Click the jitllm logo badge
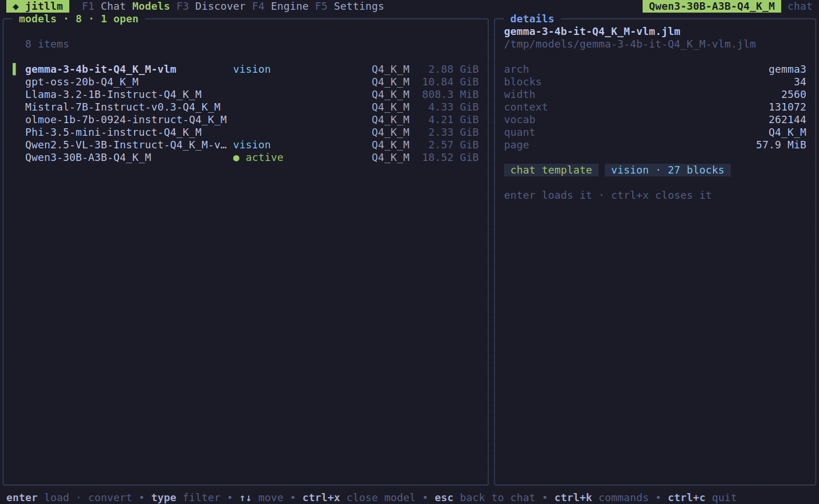This screenshot has height=504, width=819. point(38,6)
